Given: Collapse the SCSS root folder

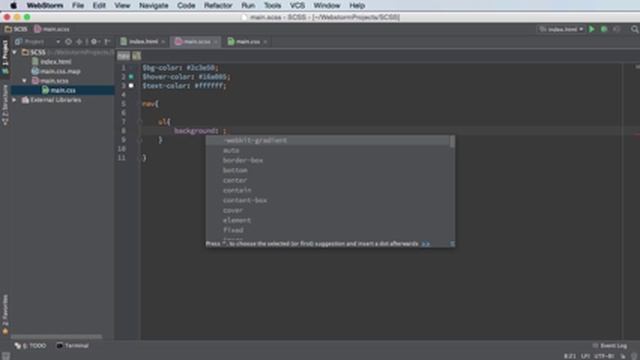Looking at the screenshot, I should [x=15, y=52].
